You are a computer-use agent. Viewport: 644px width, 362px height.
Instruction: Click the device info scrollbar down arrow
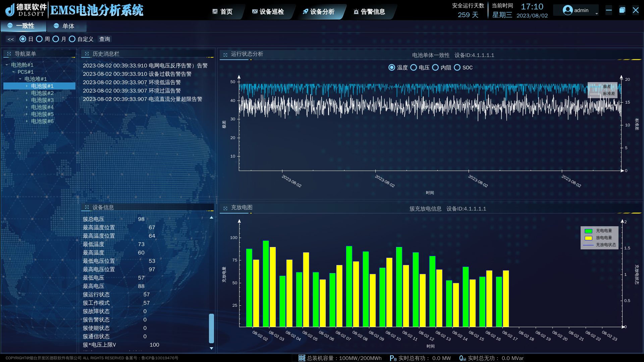211,348
